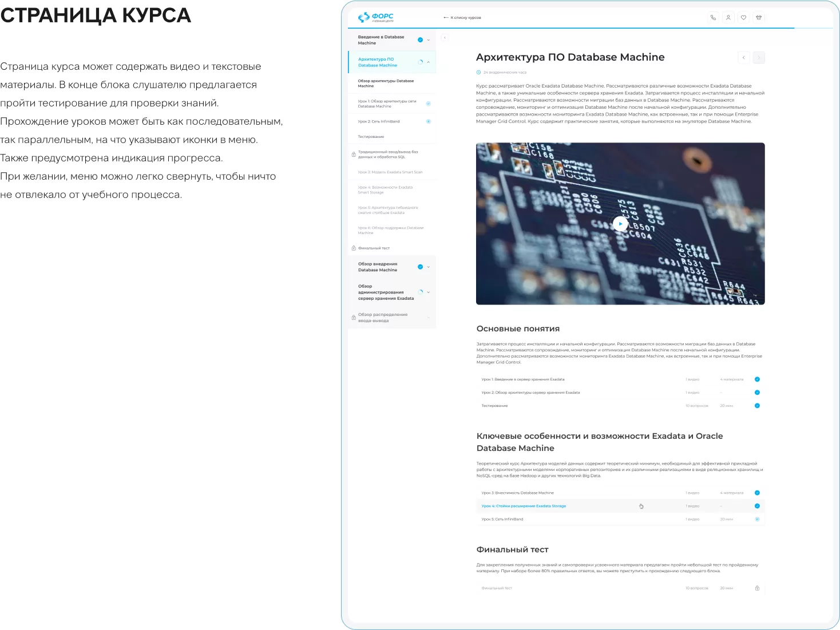The height and width of the screenshot is (630, 840).
Task: Click the blue progress bar under header
Action: click(571, 28)
